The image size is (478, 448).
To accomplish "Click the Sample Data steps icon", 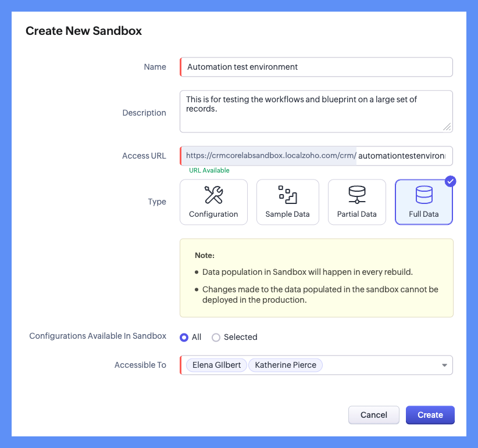I will [287, 195].
